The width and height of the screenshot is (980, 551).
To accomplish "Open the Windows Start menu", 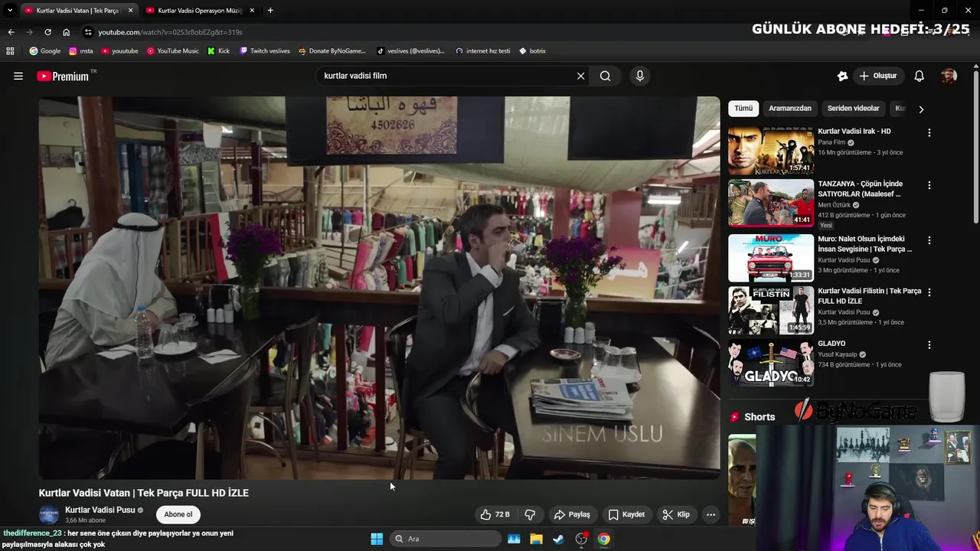I will coord(377,539).
